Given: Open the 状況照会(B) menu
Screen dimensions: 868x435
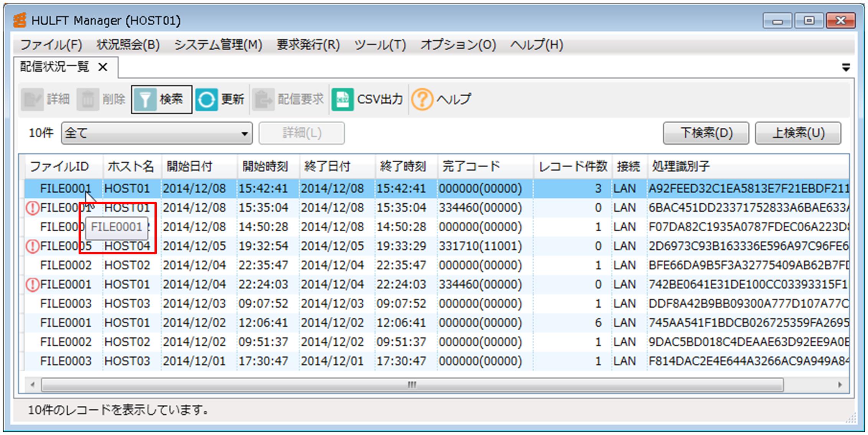Looking at the screenshot, I should 128,45.
